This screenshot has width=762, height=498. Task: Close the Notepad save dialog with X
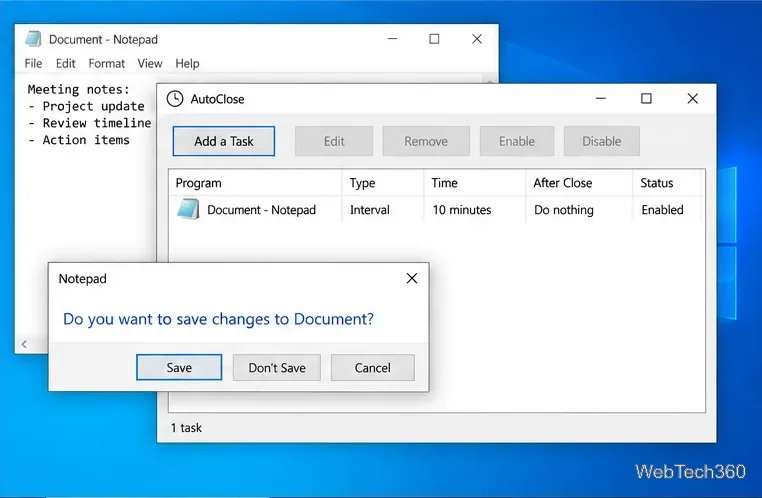point(412,278)
